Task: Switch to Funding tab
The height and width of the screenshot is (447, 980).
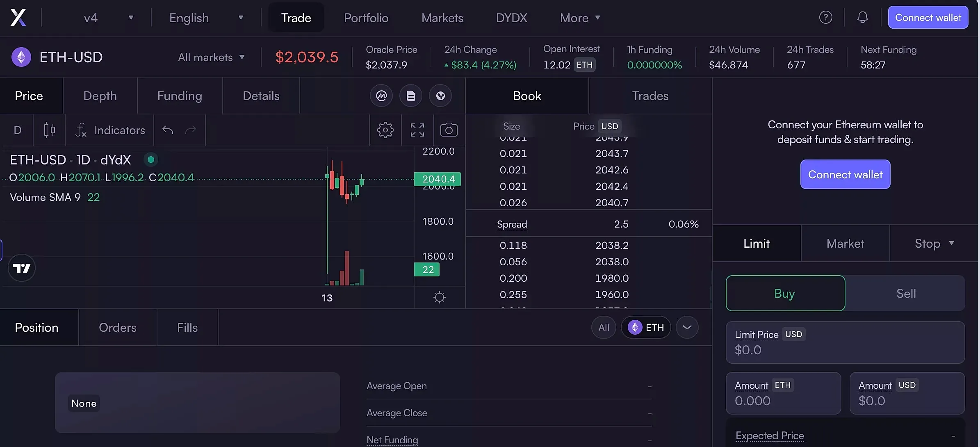Action: point(180,96)
